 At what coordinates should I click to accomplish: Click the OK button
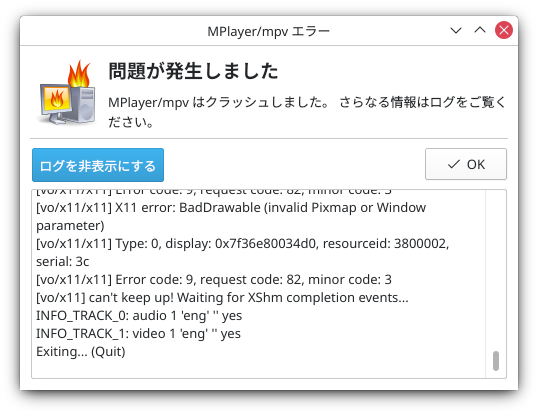coord(466,164)
